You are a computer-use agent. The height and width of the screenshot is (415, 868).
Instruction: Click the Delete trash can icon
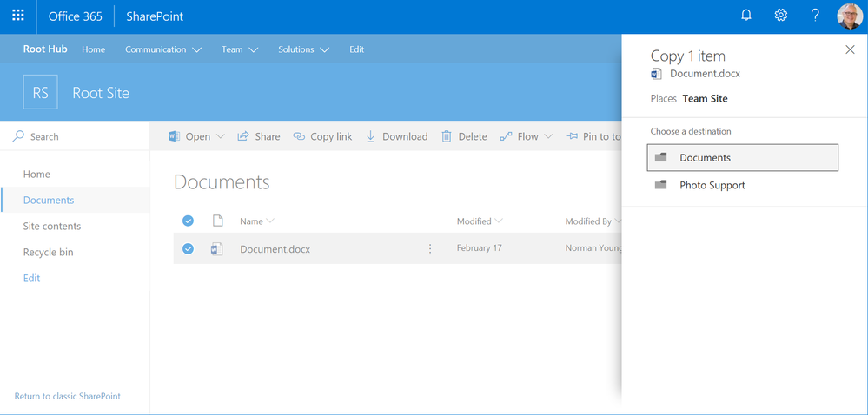point(447,136)
